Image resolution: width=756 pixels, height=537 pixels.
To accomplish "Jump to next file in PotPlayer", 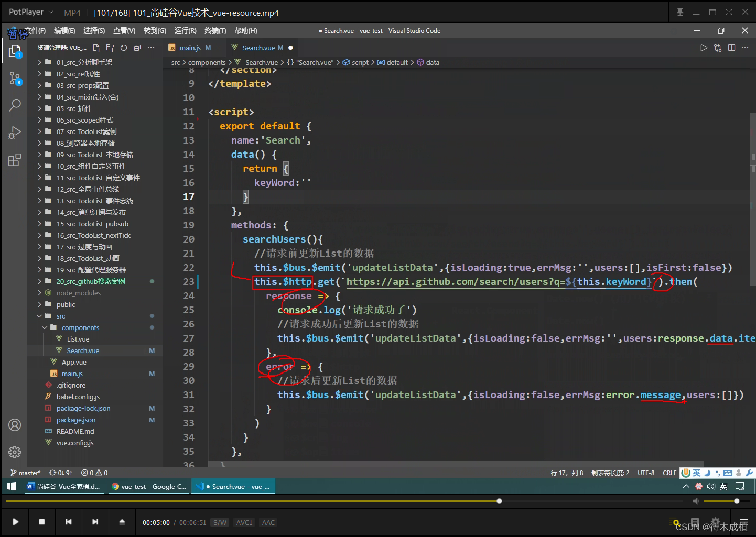I will pos(95,522).
